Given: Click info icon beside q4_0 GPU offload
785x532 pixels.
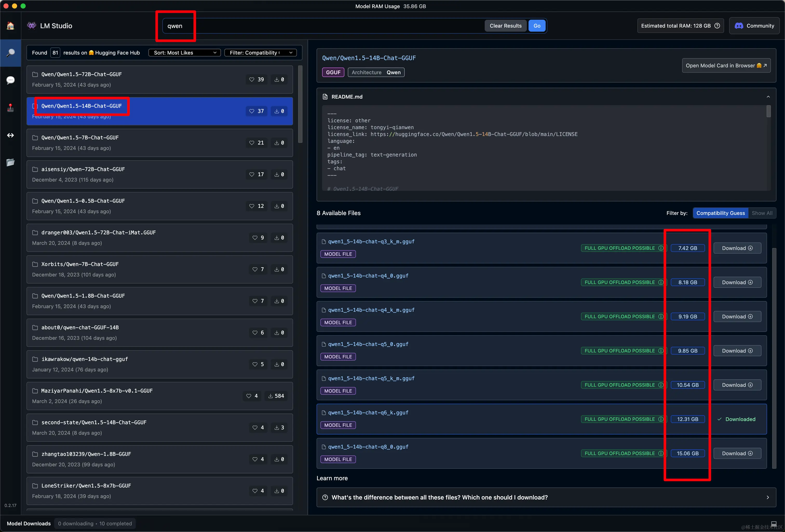Looking at the screenshot, I should pyautogui.click(x=661, y=282).
